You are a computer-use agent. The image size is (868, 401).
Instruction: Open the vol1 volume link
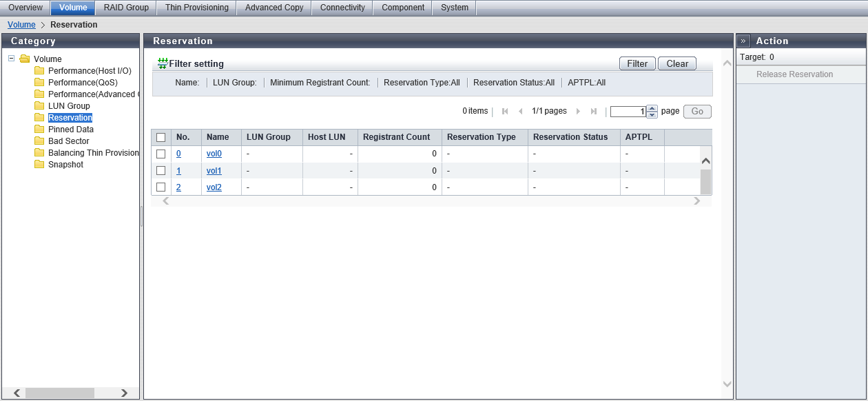coord(214,171)
